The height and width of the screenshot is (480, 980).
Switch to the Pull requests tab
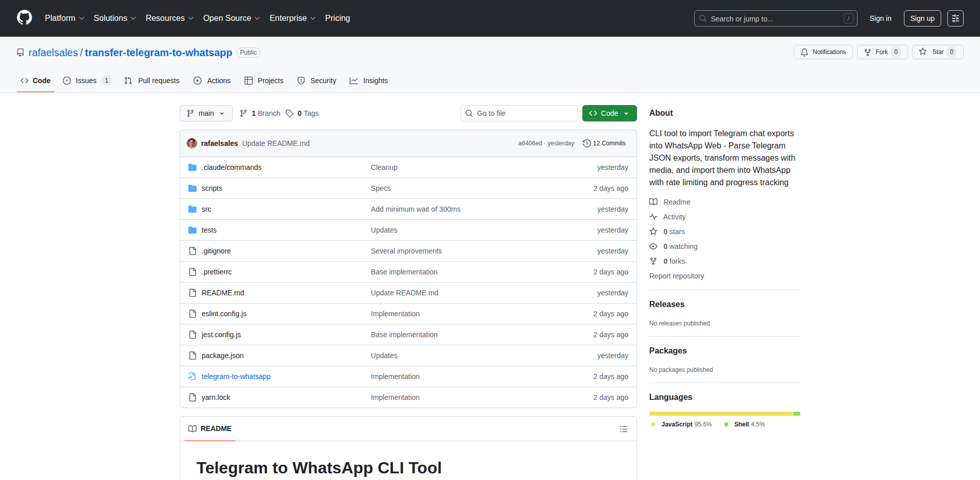(152, 81)
